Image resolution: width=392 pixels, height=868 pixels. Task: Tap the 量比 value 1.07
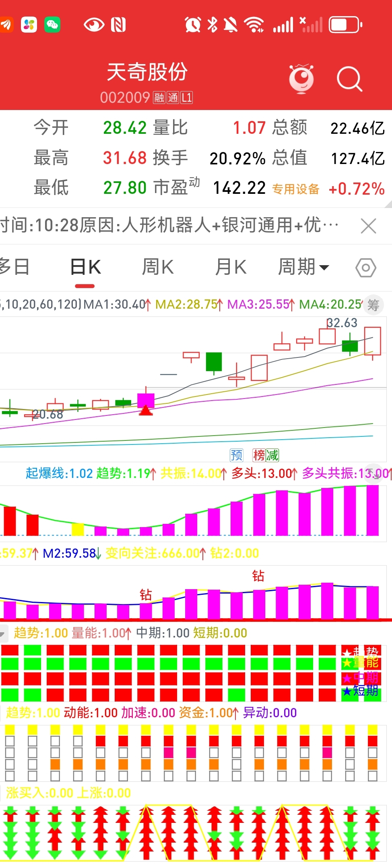249,128
